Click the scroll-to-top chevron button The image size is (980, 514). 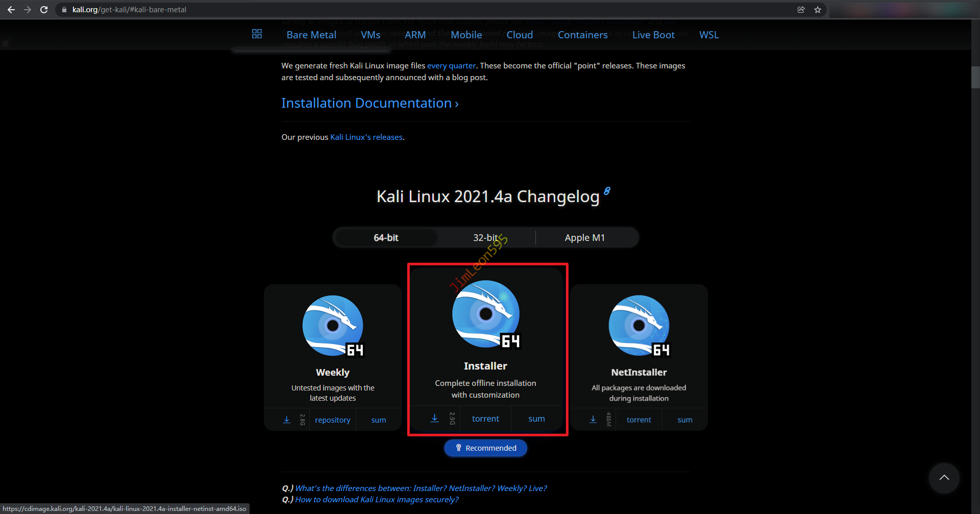click(944, 478)
